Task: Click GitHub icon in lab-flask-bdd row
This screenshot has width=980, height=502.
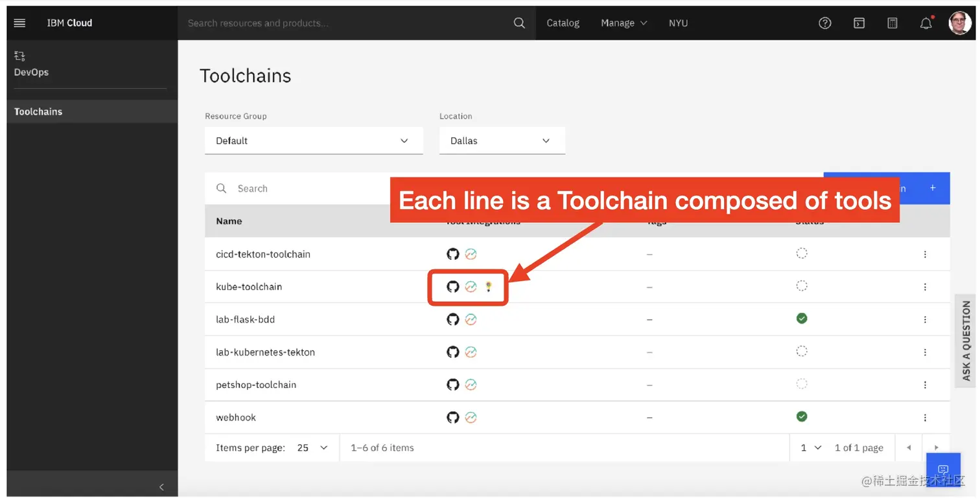Action: [x=453, y=319]
